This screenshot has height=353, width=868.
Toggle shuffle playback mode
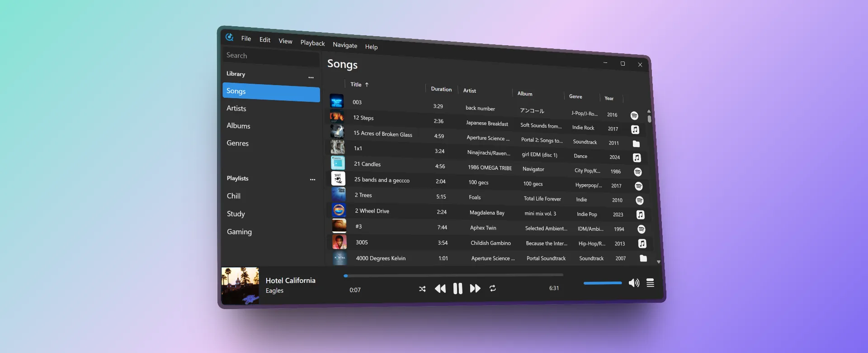[422, 289]
